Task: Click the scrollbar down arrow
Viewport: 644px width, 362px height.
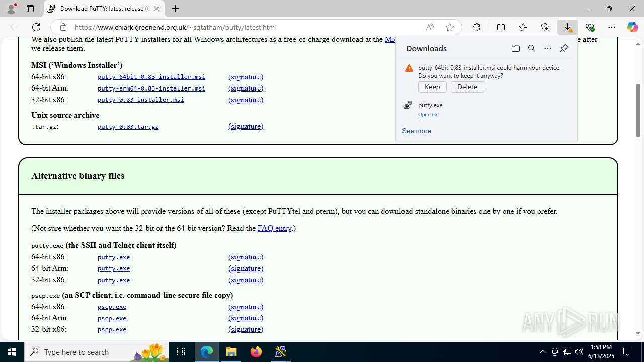Action: point(638,333)
